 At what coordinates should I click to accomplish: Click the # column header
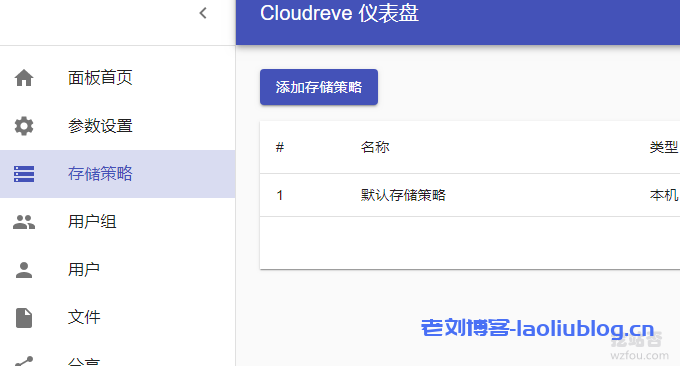coord(280,147)
